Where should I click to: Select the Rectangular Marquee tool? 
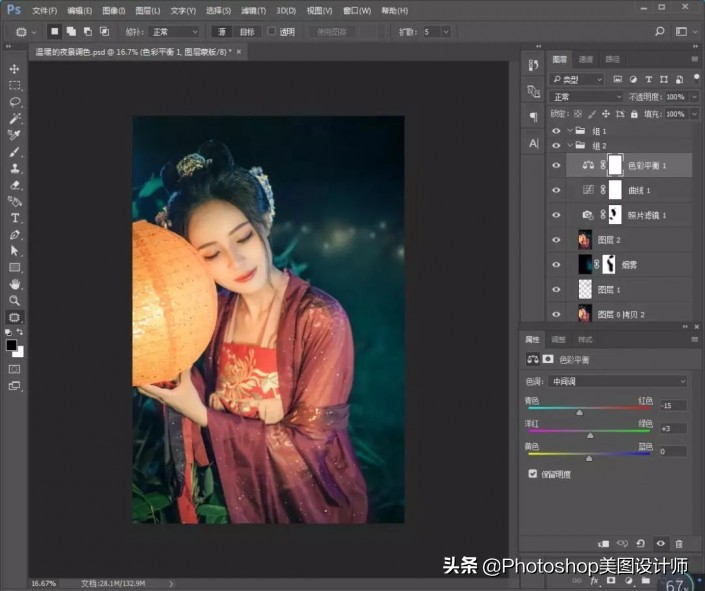point(14,85)
